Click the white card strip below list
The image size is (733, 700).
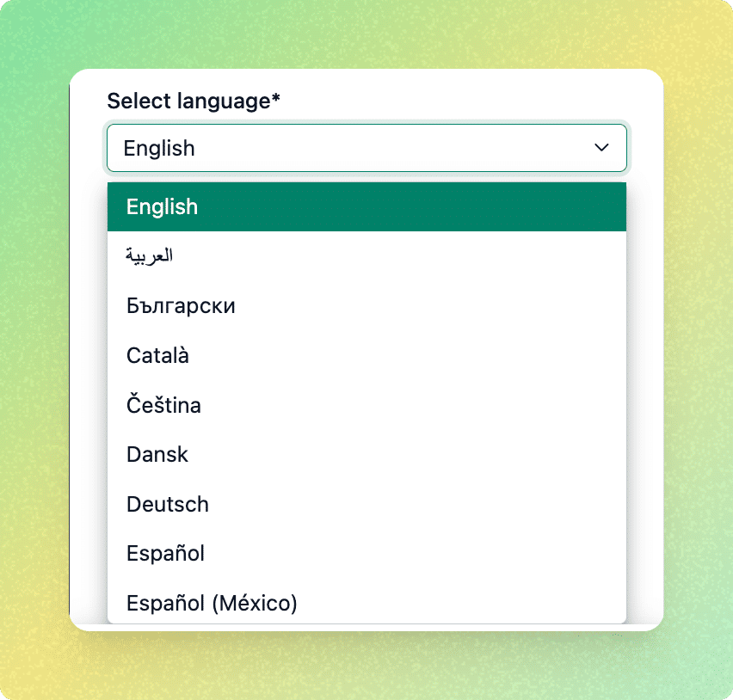(366, 628)
